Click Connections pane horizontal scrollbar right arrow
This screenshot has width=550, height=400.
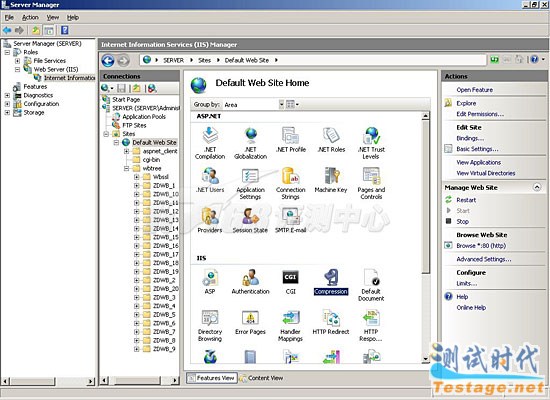[x=175, y=380]
